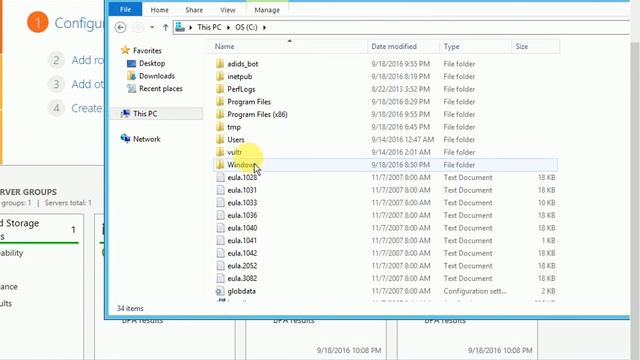Click OS (C:) in the address path
Viewport: 640px width, 360px height.
(x=246, y=27)
